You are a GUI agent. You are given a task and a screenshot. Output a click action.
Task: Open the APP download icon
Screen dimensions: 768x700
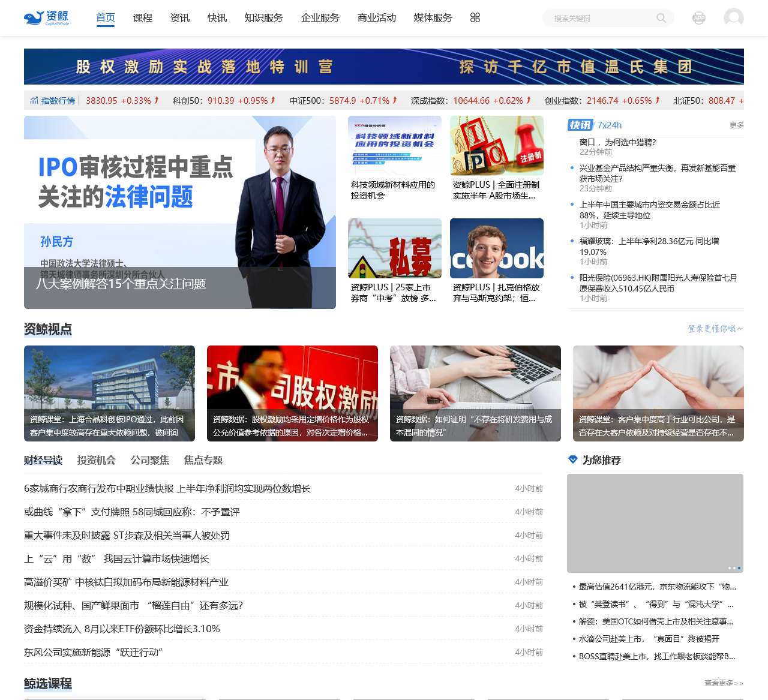699,18
